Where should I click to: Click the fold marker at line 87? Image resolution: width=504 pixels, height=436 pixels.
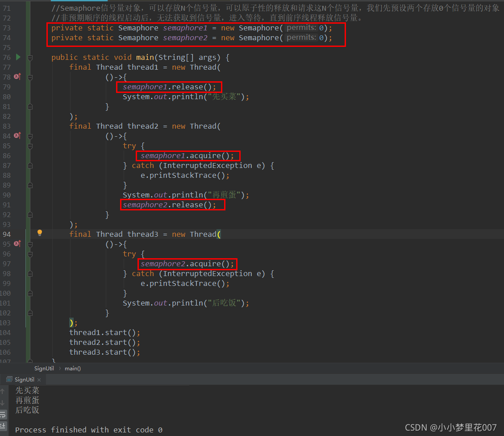30,166
